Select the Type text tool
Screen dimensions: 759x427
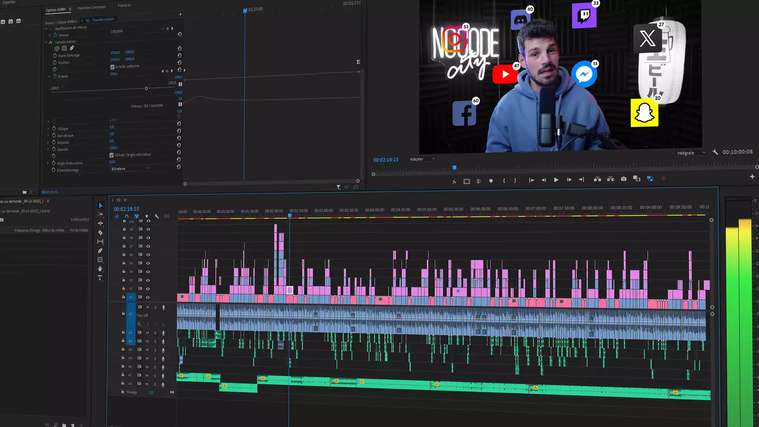pos(100,278)
